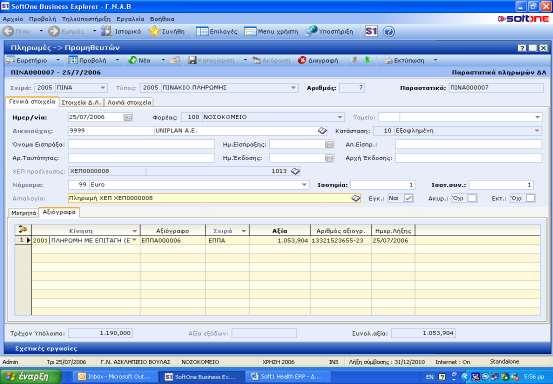Expand the Εκτύπωση dropdown arrow
Screen dimensions: 553x384
point(436,61)
